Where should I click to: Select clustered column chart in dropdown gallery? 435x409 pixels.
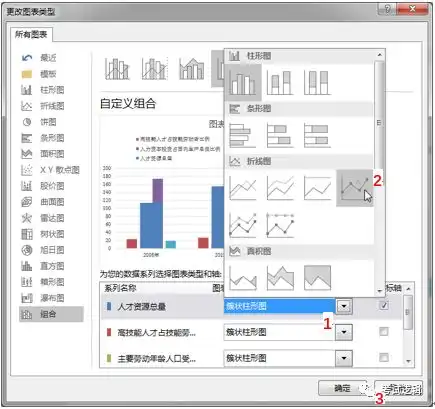(x=243, y=83)
